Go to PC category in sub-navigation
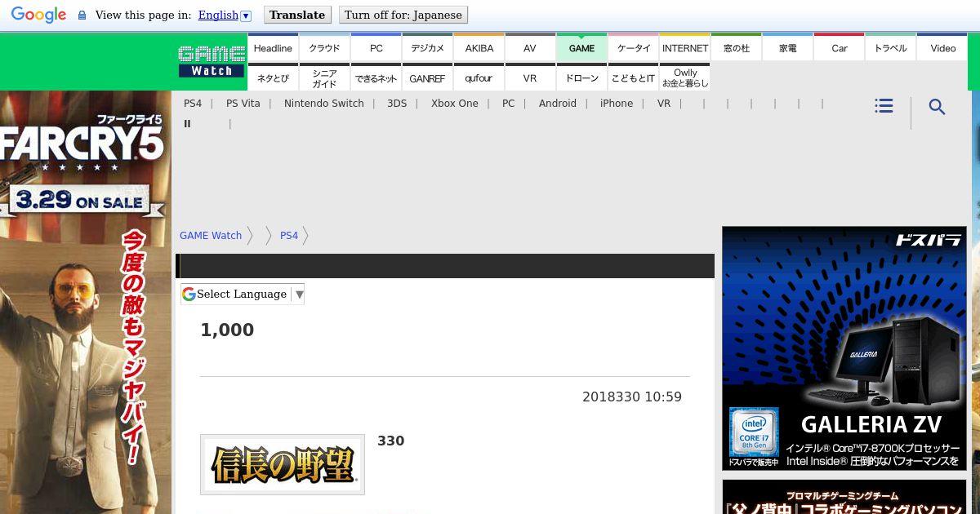This screenshot has height=514, width=980. coord(509,104)
